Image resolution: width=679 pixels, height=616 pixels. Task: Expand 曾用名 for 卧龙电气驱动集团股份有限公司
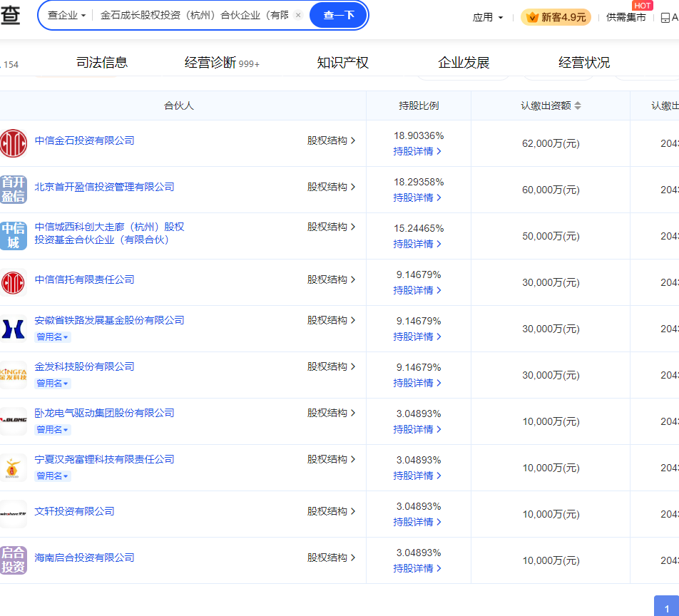tap(52, 429)
